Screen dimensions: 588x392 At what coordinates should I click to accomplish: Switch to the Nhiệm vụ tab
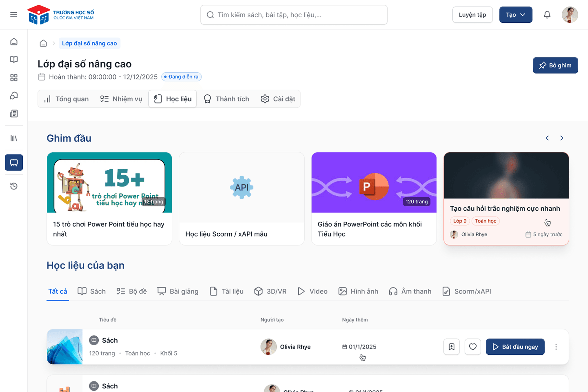(121, 99)
